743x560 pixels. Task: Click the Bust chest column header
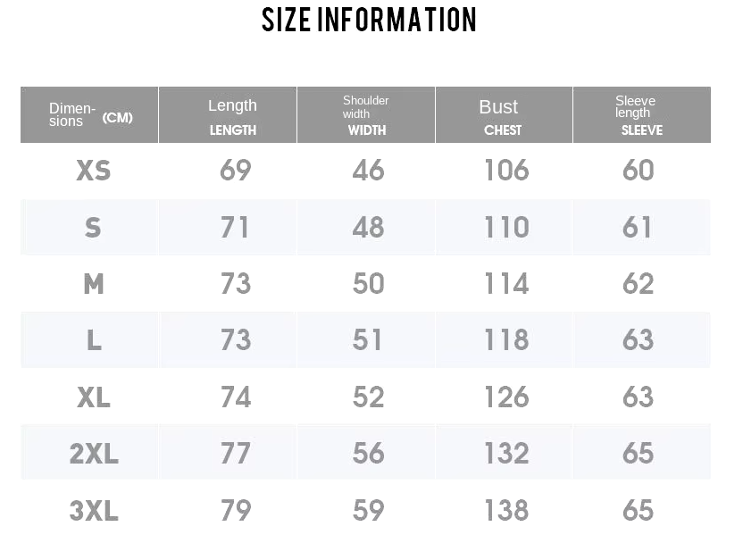coord(502,115)
